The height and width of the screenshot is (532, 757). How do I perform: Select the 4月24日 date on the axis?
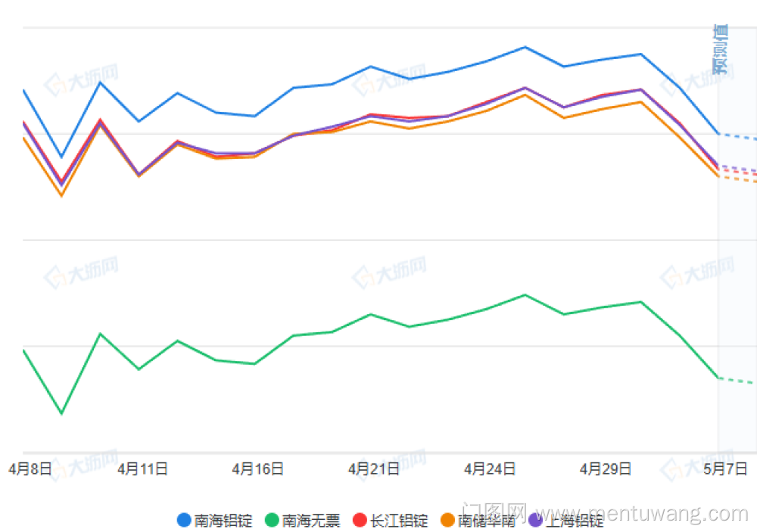[x=490, y=469]
